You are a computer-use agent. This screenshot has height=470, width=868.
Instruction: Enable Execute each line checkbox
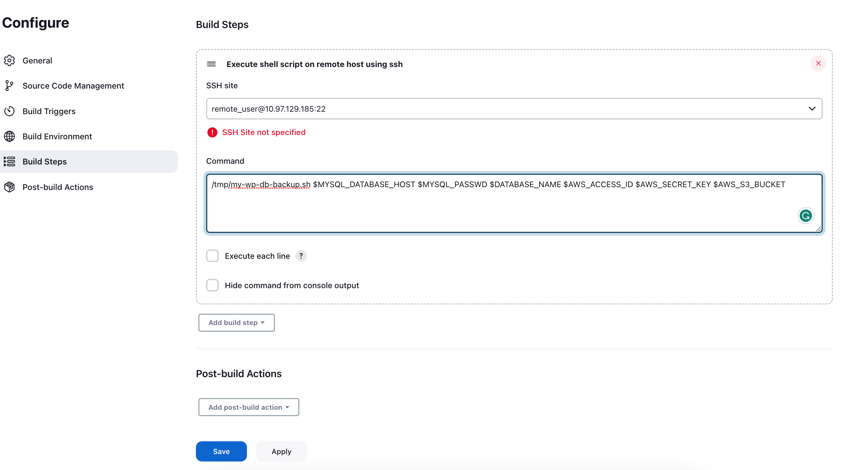[x=213, y=256]
